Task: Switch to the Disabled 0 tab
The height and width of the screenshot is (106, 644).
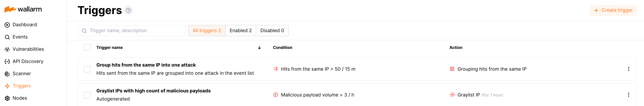Action: tap(272, 31)
